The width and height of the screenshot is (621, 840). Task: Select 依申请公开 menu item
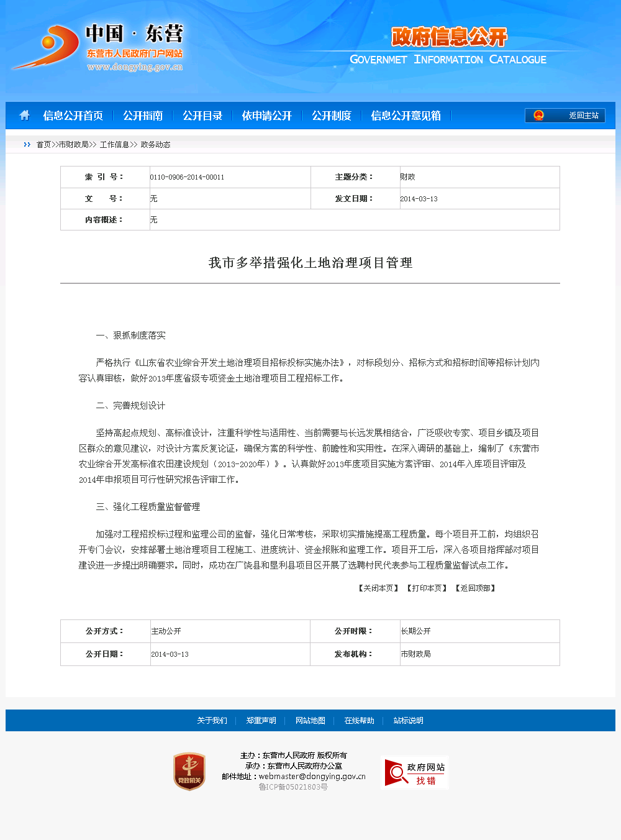coord(267,116)
